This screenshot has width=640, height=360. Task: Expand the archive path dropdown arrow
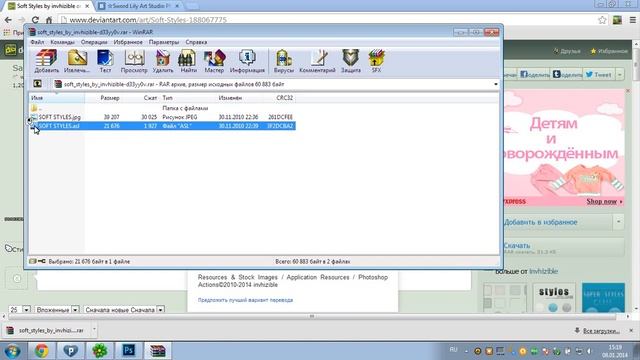496,84
